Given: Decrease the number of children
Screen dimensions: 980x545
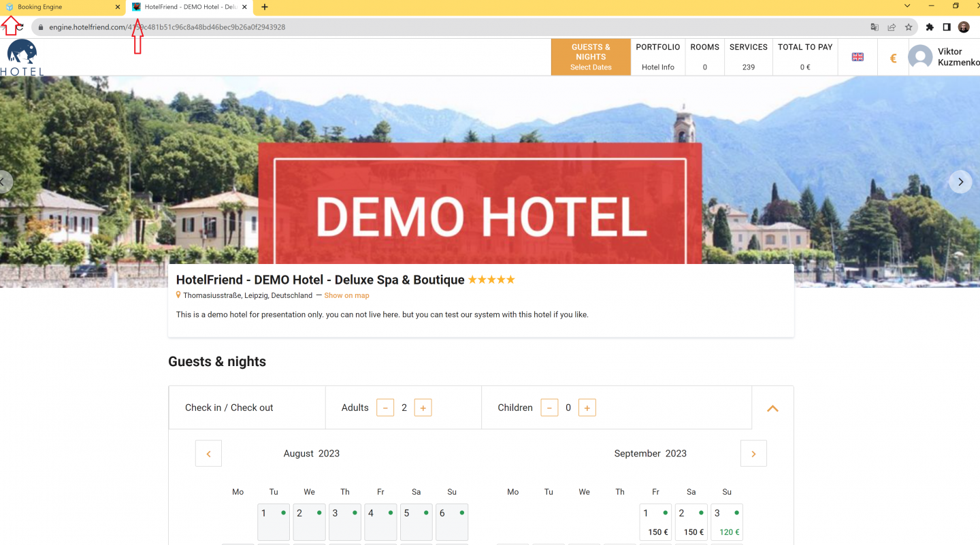Looking at the screenshot, I should pyautogui.click(x=549, y=408).
